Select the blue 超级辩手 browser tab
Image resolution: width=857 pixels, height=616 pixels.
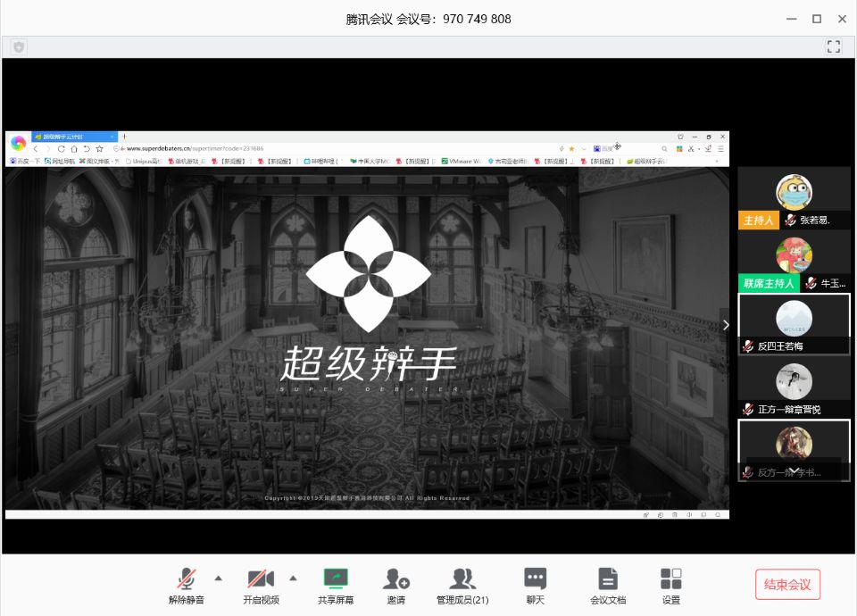[x=74, y=137]
